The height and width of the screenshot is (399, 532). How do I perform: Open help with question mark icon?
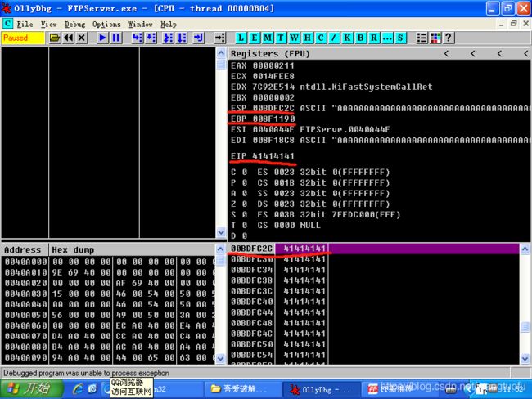click(x=449, y=38)
